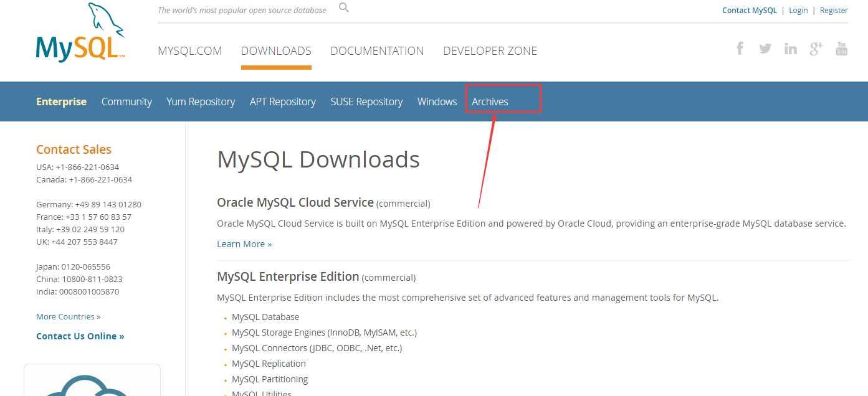Click the Login link
This screenshot has height=396, width=868.
pos(798,10)
